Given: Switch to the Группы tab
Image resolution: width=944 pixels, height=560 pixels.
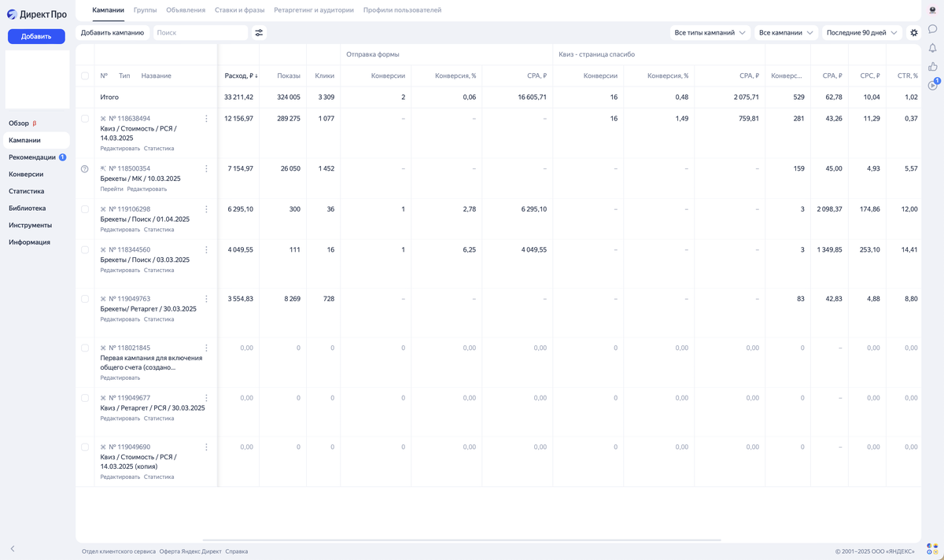Looking at the screenshot, I should (146, 10).
